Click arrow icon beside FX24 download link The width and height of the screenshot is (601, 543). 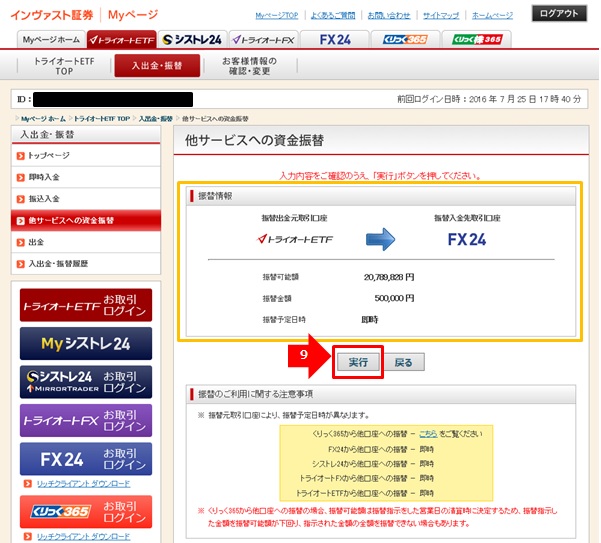click(28, 484)
